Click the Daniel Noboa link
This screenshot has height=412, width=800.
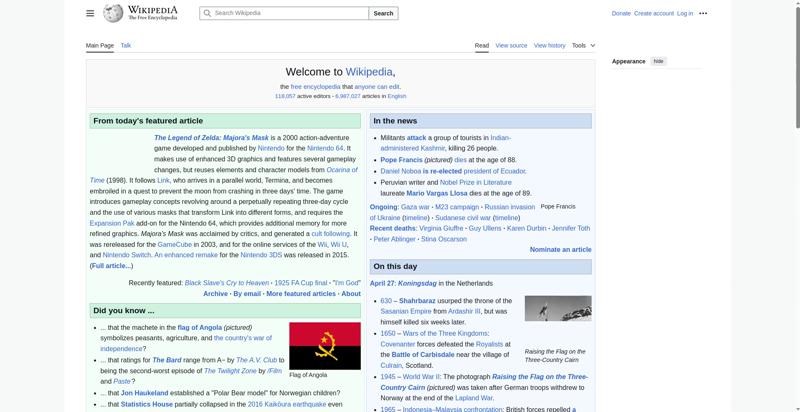[x=401, y=171]
